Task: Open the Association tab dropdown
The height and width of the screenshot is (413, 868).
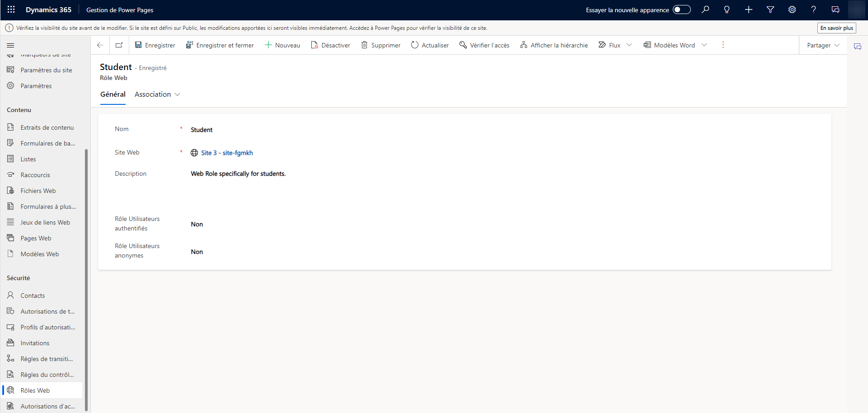Action: 157,94
